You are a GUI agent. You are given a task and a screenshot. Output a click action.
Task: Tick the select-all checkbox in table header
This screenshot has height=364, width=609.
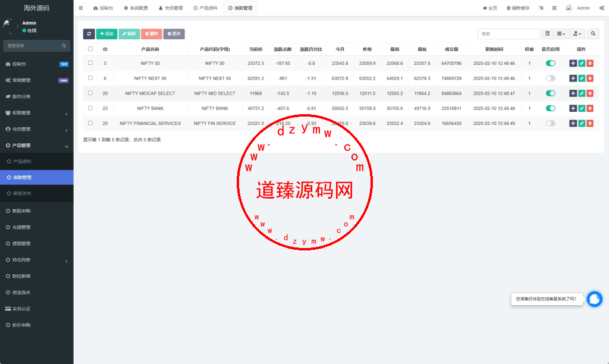click(90, 49)
